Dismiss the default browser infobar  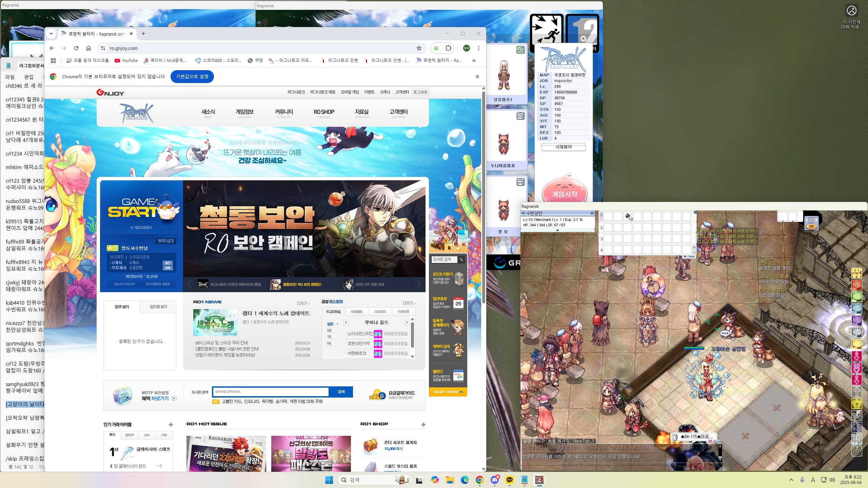click(x=477, y=77)
